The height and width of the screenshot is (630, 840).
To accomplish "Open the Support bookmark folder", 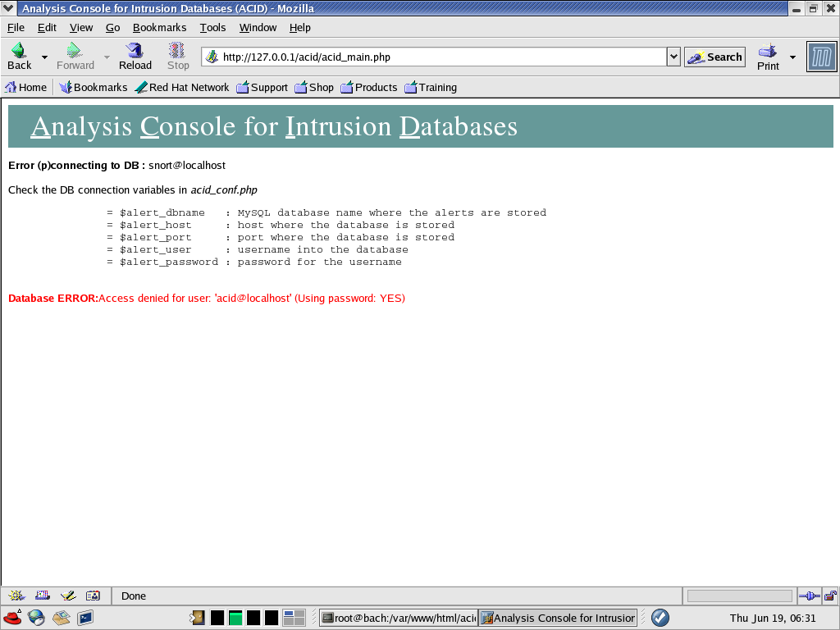I will pos(262,87).
